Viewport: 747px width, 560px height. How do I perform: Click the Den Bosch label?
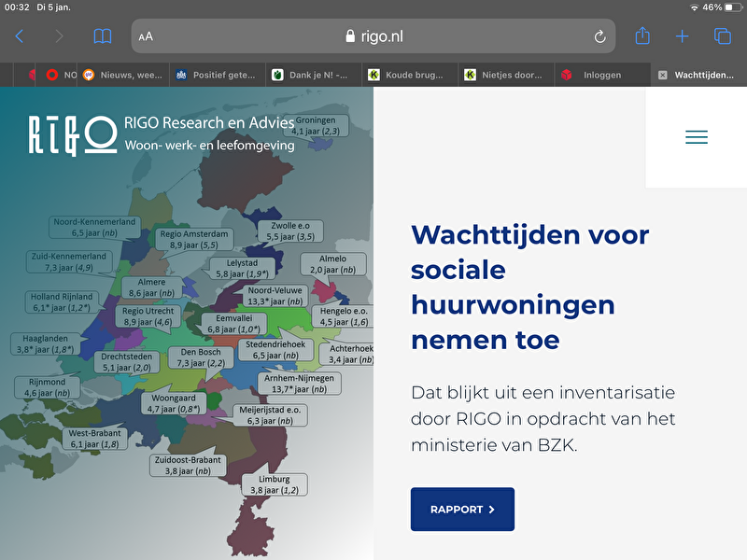click(201, 357)
